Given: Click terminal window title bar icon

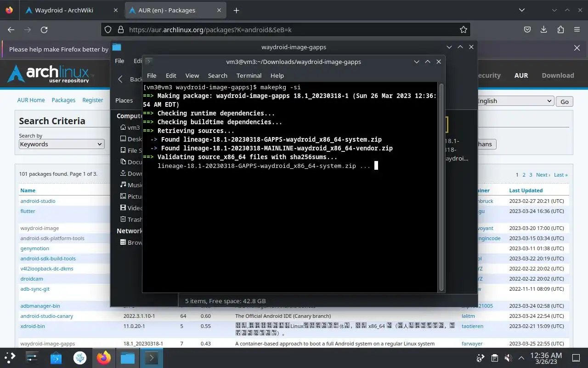Looking at the screenshot, I should click(149, 61).
